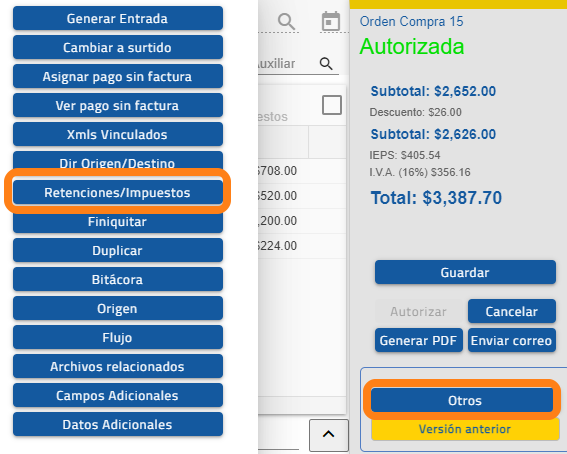Open Datos Adicionales

(x=118, y=424)
